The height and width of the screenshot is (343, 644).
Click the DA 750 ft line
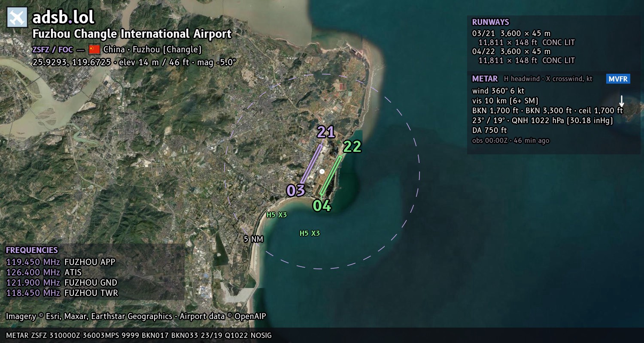489,130
